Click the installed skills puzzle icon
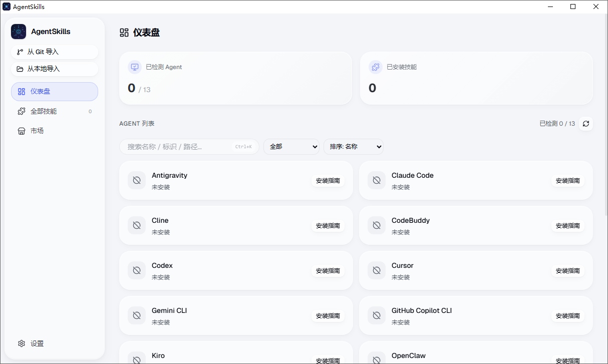 [376, 67]
